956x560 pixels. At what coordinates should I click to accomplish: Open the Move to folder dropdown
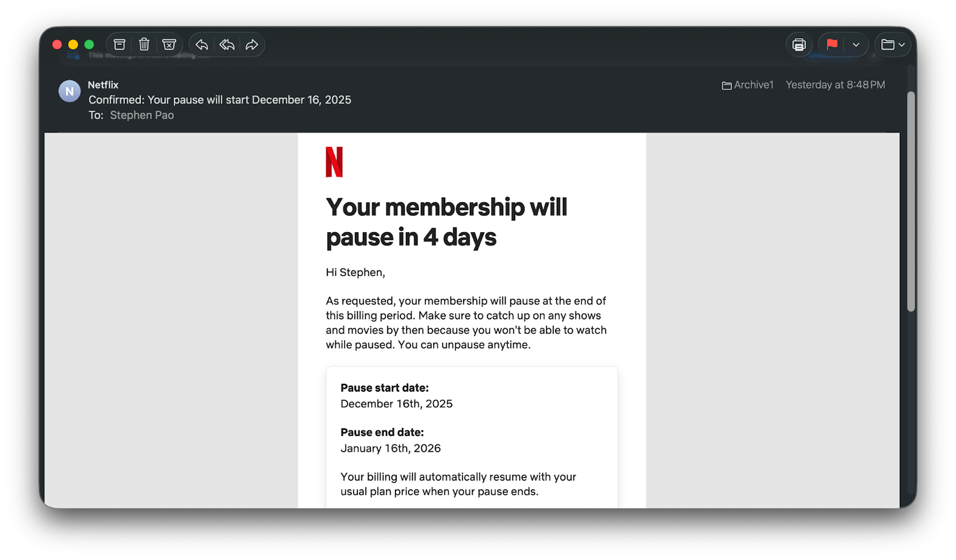pyautogui.click(x=893, y=45)
